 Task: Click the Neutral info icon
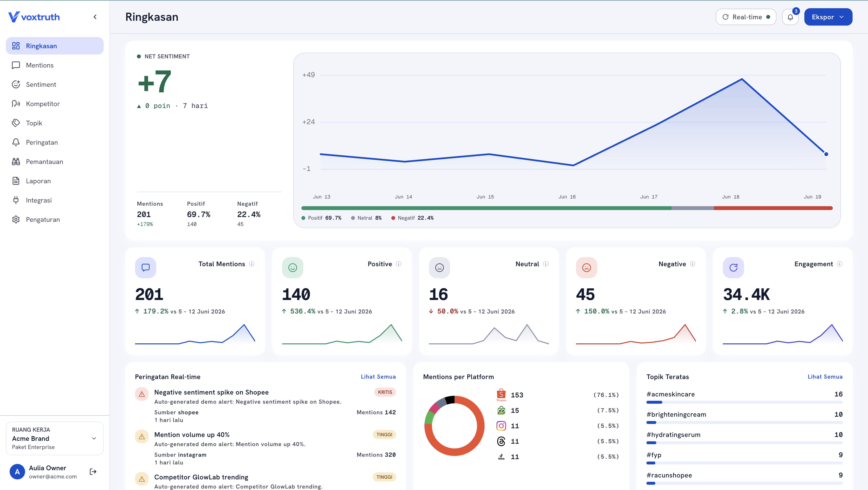tap(546, 264)
